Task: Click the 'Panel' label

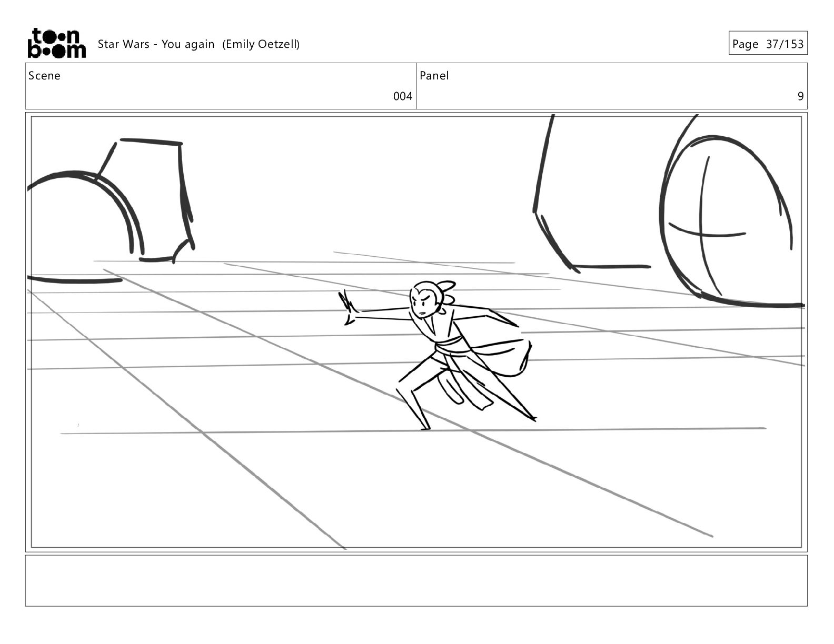Action: [x=434, y=76]
